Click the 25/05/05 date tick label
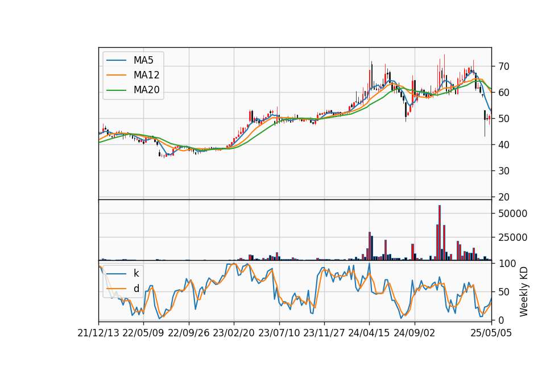The image size is (546, 392). point(491,333)
